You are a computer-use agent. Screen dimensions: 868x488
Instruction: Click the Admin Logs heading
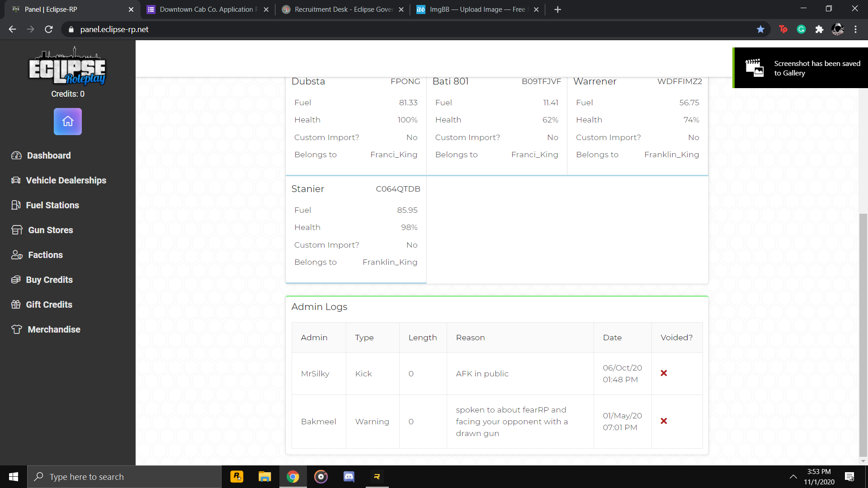[x=320, y=307]
